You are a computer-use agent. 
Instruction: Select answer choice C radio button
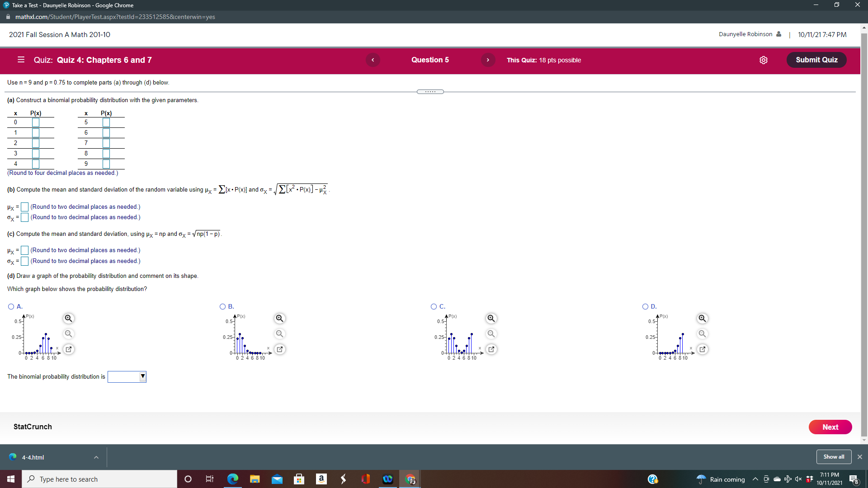click(433, 306)
